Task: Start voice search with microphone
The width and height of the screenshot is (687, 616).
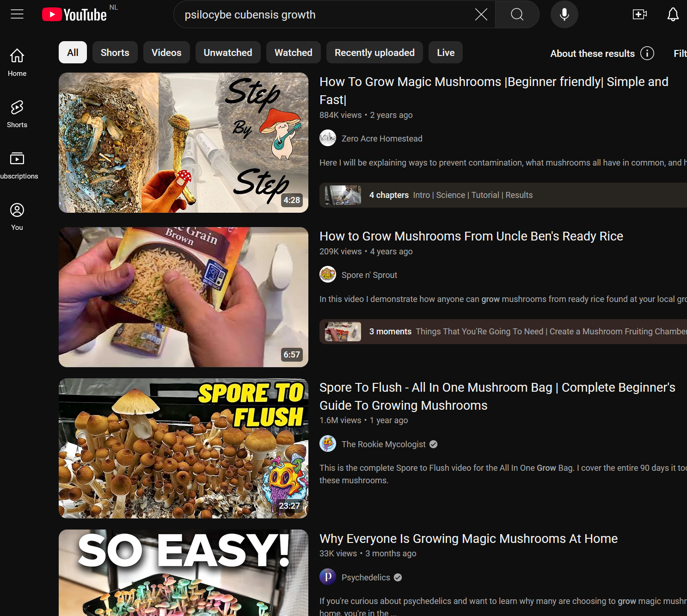Action: coord(564,15)
